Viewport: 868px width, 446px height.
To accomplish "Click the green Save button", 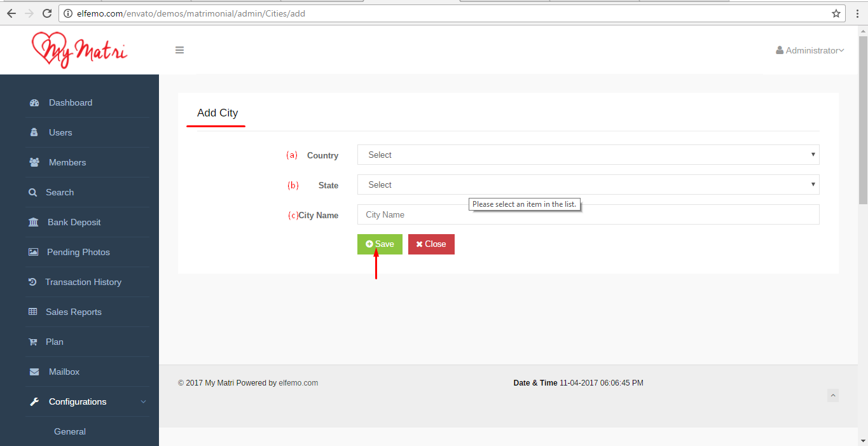I will (380, 244).
